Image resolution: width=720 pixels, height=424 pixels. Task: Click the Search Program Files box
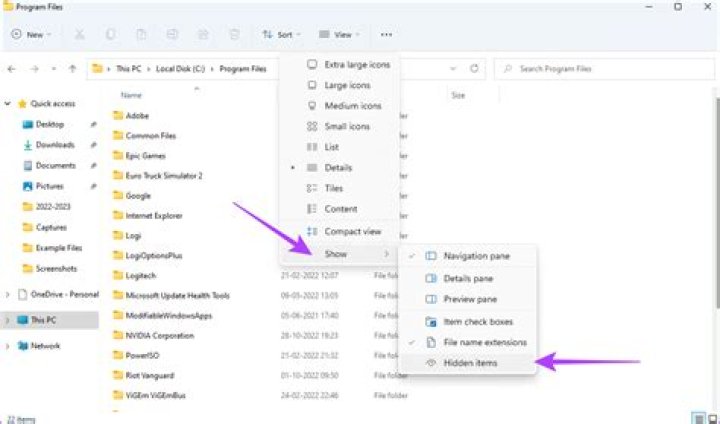[604, 69]
